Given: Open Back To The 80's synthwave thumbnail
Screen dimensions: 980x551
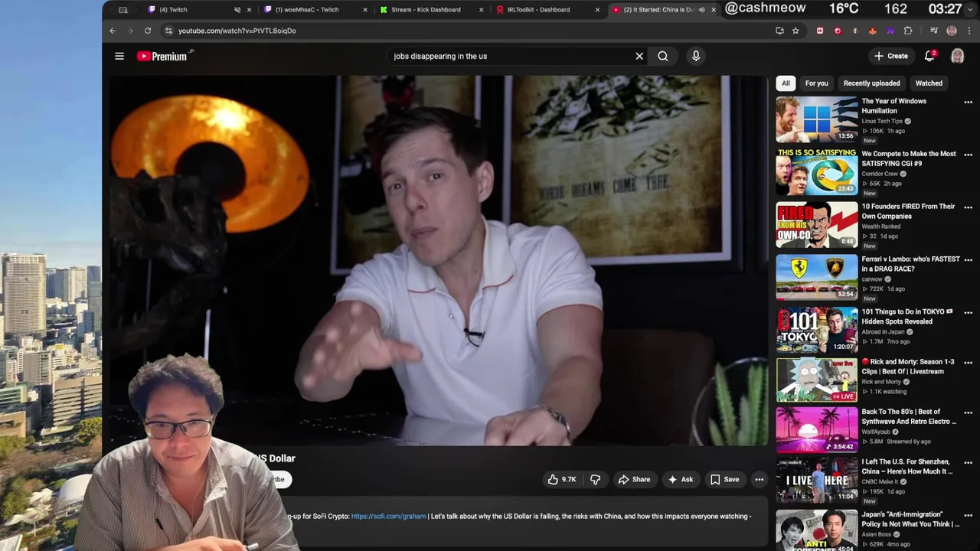Looking at the screenshot, I should pyautogui.click(x=817, y=430).
